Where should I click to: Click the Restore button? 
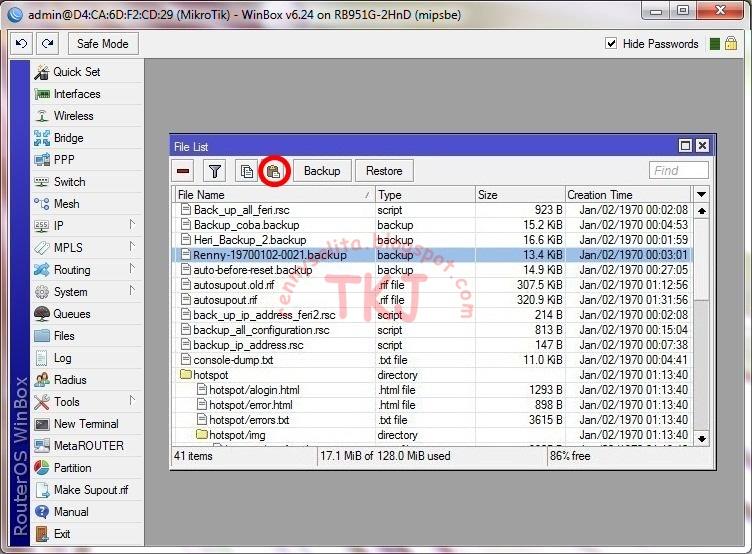pos(384,171)
